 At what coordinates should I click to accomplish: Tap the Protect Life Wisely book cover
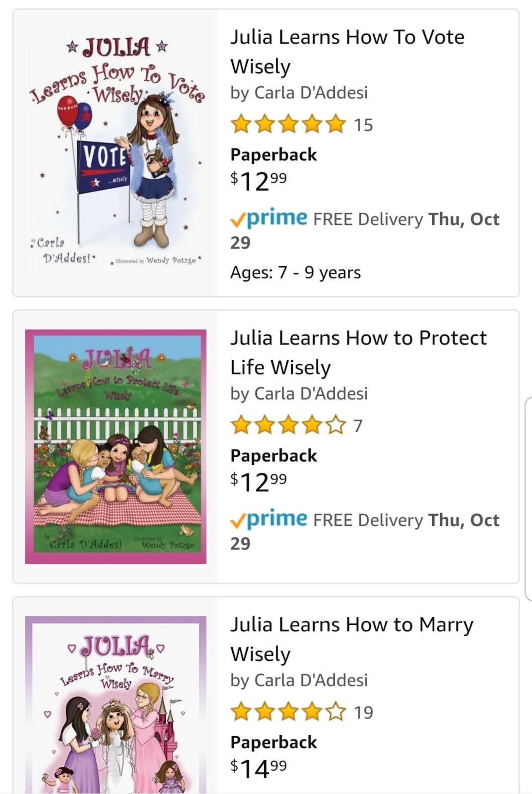pos(116,447)
